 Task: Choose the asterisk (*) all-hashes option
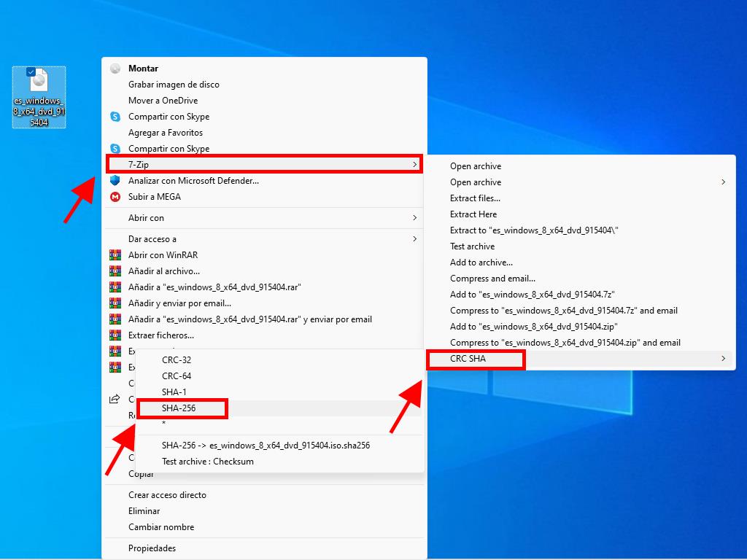click(x=164, y=424)
